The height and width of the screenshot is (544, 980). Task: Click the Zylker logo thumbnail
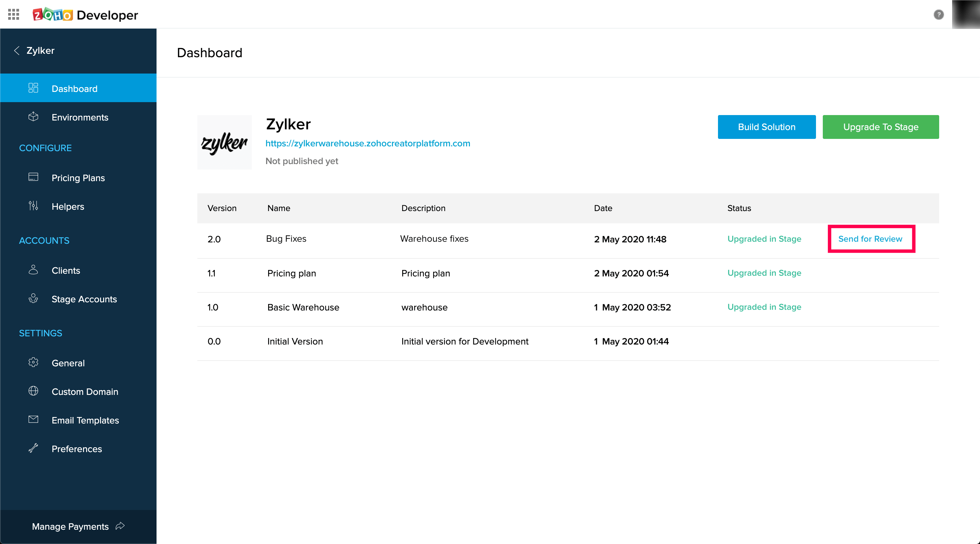(225, 142)
